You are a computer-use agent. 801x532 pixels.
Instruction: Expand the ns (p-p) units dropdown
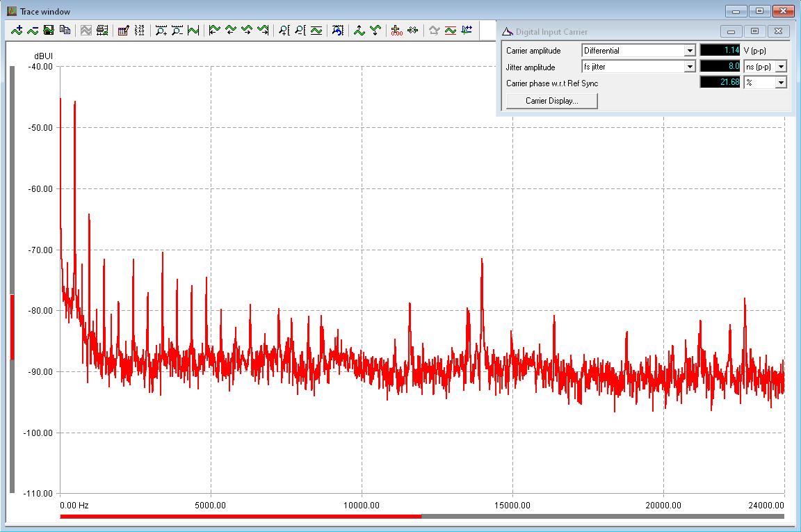pyautogui.click(x=780, y=67)
